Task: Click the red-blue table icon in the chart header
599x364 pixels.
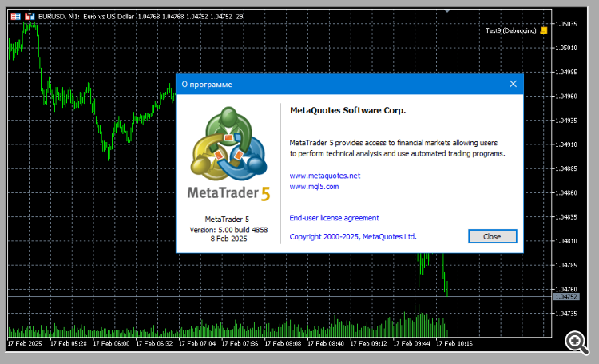Action: pos(16,17)
